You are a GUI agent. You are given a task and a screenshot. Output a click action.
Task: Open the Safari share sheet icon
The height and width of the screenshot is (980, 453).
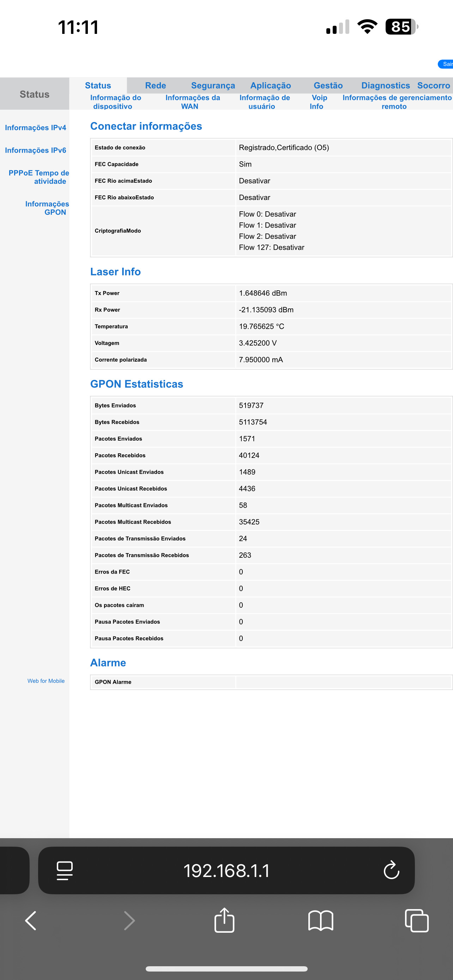(224, 921)
